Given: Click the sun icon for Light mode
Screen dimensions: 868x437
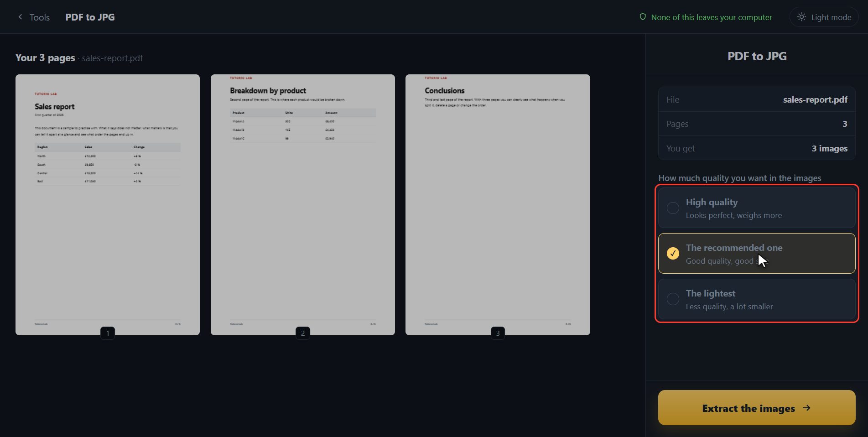Looking at the screenshot, I should point(801,17).
